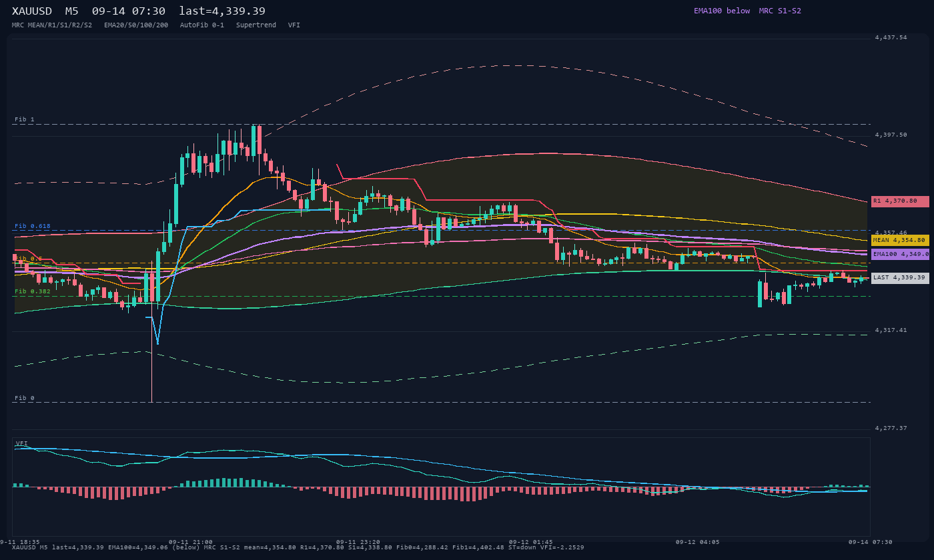Click the Fib 0.618 level label
The height and width of the screenshot is (560, 934).
coord(33,227)
